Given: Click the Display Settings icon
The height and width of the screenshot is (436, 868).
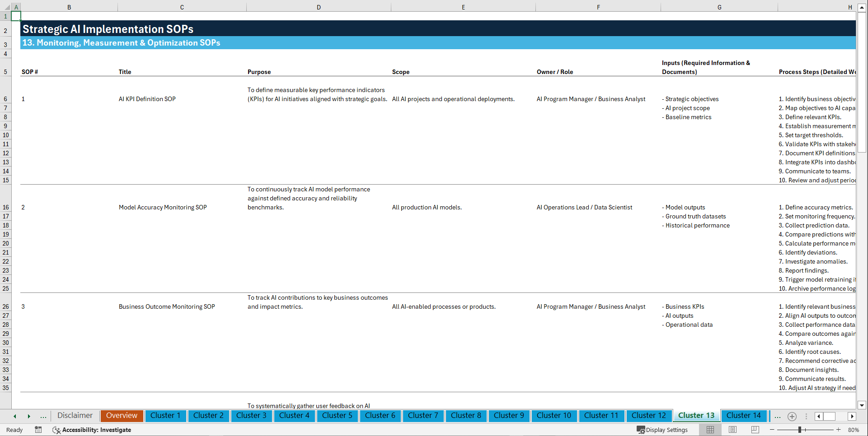Looking at the screenshot, I should click(641, 430).
